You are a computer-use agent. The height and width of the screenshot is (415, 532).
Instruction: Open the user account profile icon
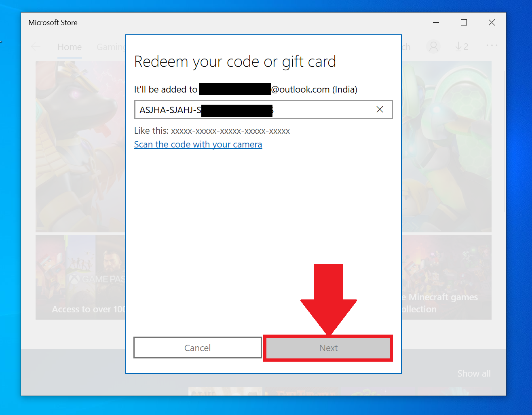433,47
